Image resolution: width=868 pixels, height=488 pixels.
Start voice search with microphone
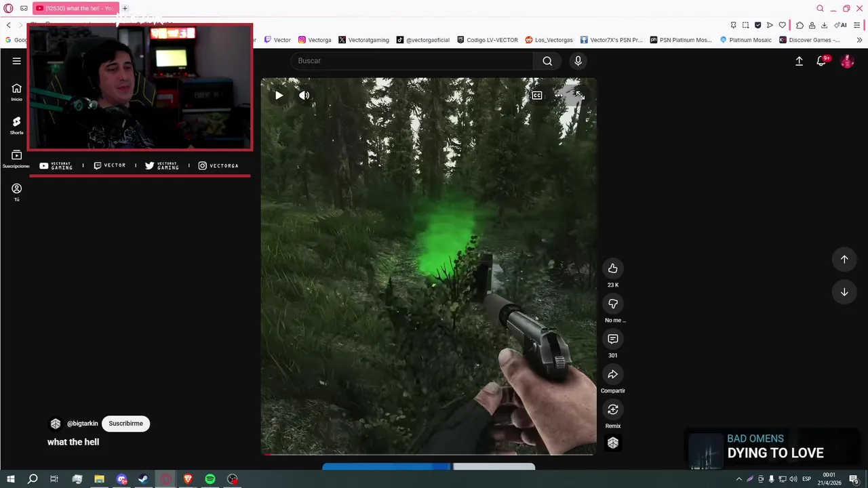point(578,61)
